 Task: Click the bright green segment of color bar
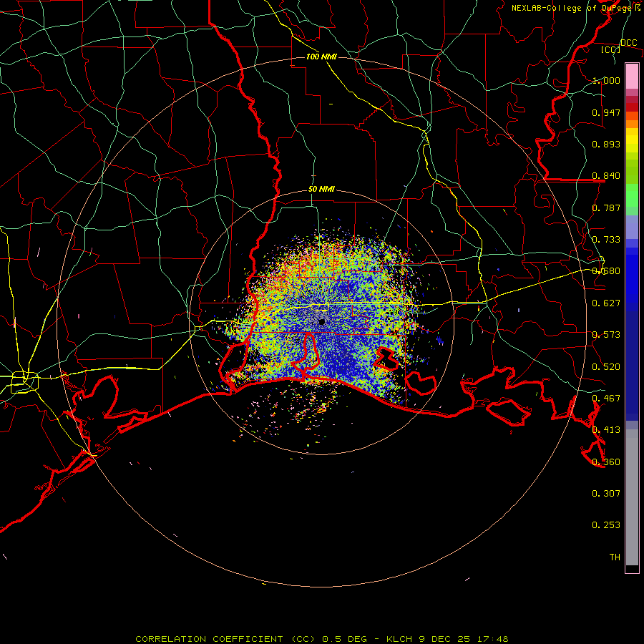pyautogui.click(x=632, y=195)
